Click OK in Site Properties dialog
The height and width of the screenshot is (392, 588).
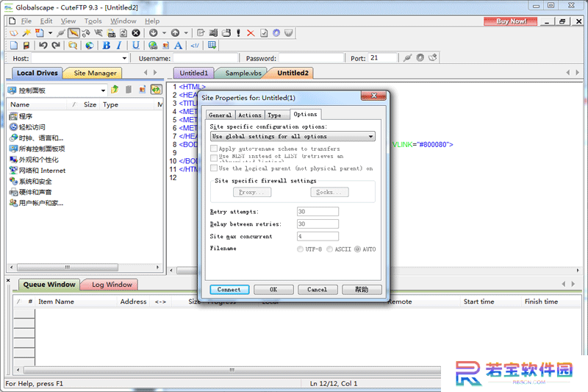click(273, 290)
